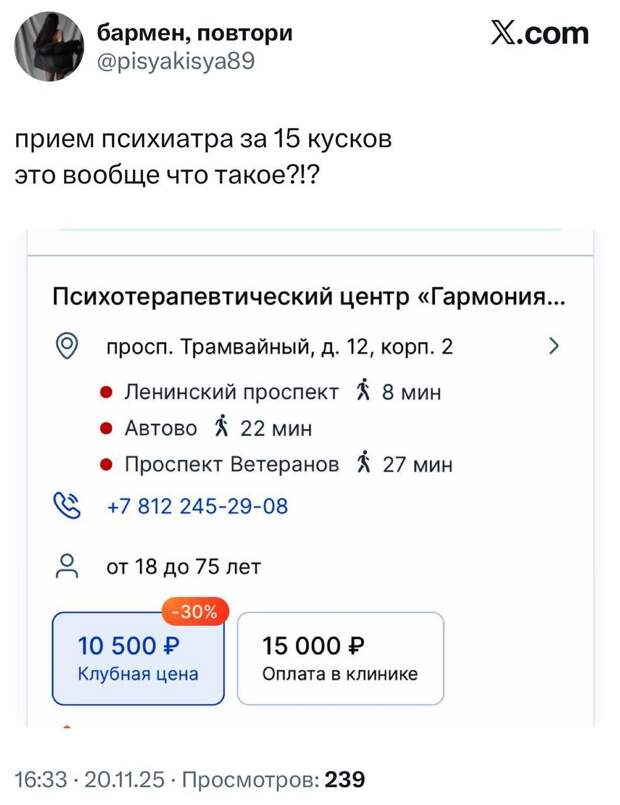Open the Психотерапевтический центр «Гармония» title
Viewport: 620px width, 805px height.
point(306,297)
